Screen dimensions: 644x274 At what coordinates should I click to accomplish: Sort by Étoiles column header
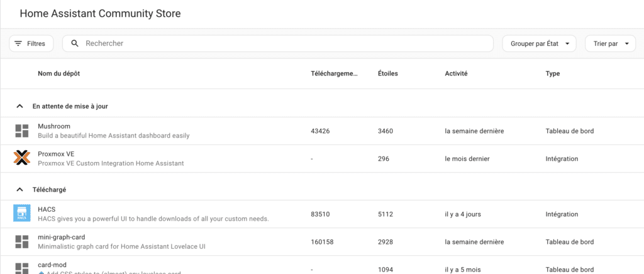pyautogui.click(x=387, y=74)
